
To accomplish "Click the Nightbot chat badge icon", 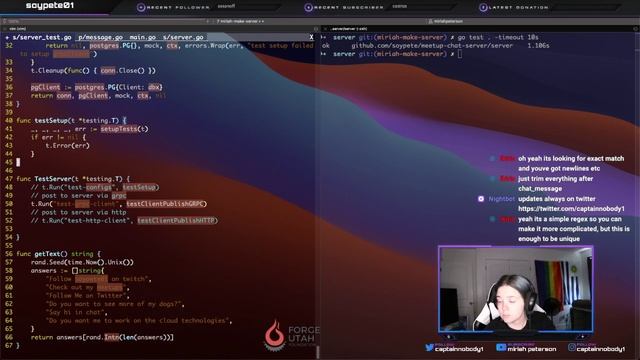I will click(481, 199).
